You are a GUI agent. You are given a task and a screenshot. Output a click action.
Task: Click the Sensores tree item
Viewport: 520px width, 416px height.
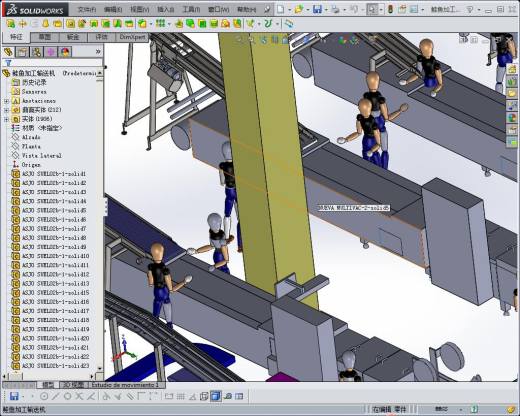(x=29, y=91)
